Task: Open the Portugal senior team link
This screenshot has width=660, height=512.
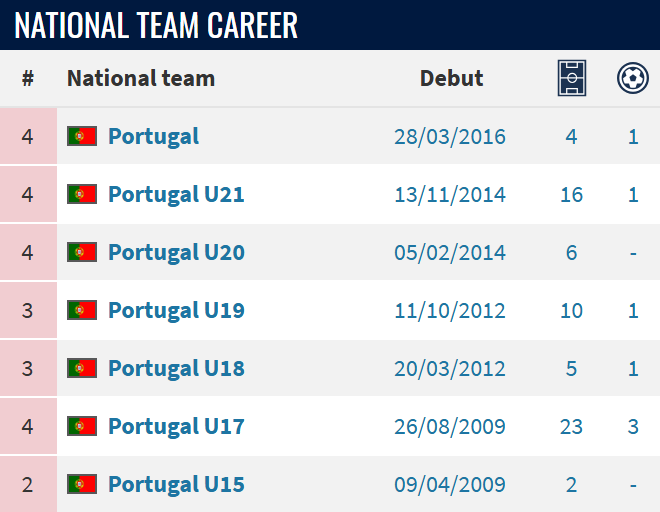Action: coord(153,136)
